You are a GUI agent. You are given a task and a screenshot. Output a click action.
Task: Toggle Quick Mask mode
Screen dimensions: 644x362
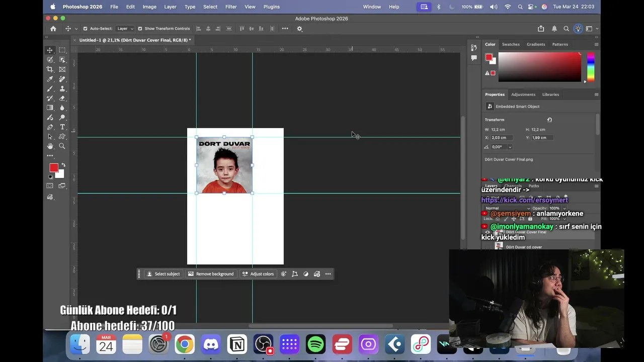pyautogui.click(x=50, y=186)
